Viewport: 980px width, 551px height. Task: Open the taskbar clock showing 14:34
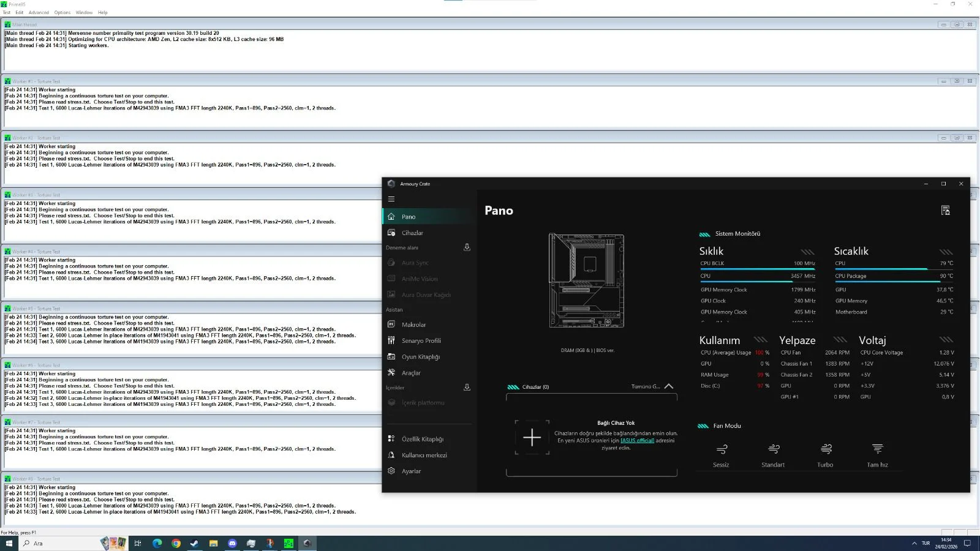tap(946, 543)
